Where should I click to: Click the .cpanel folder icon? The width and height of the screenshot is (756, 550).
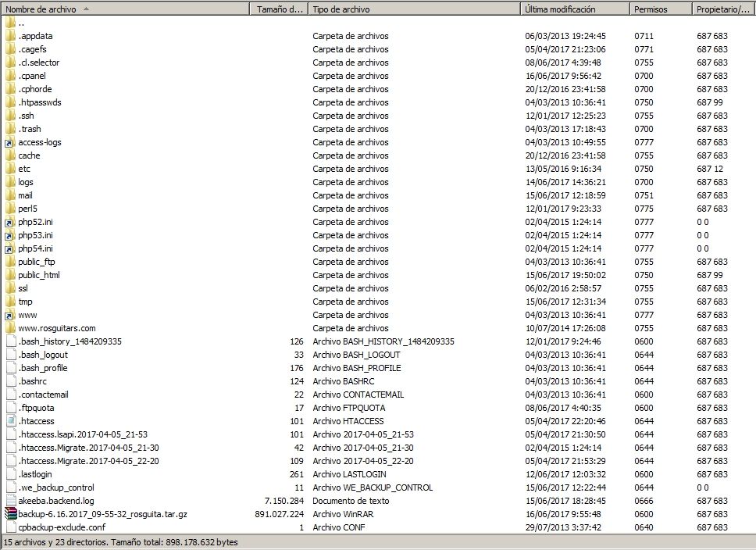click(10, 76)
